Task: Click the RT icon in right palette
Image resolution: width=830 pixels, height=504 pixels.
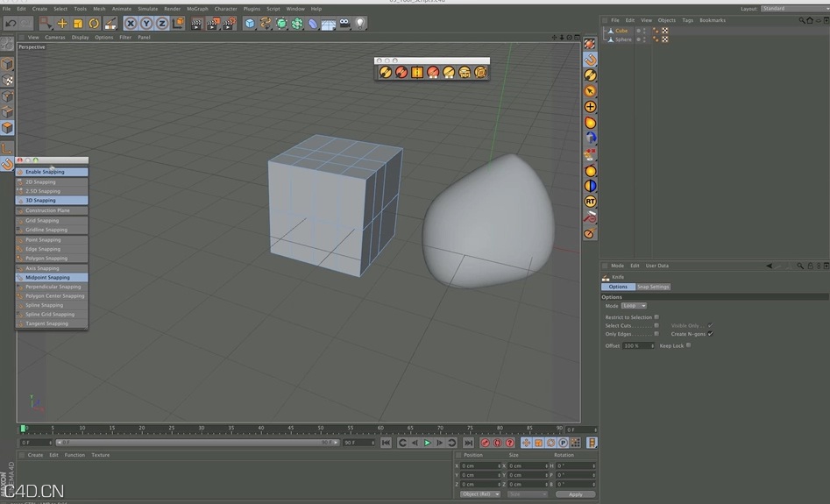Action: pyautogui.click(x=590, y=202)
